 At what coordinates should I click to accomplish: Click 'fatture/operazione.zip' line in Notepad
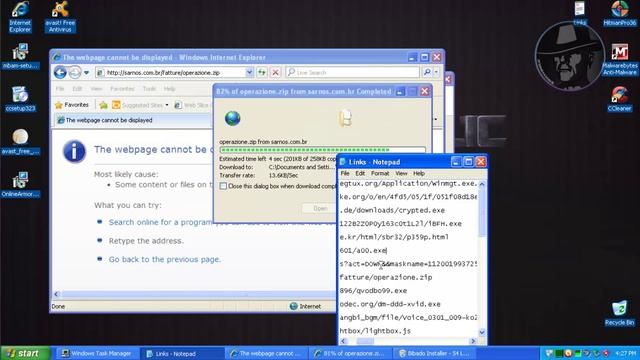(386, 278)
